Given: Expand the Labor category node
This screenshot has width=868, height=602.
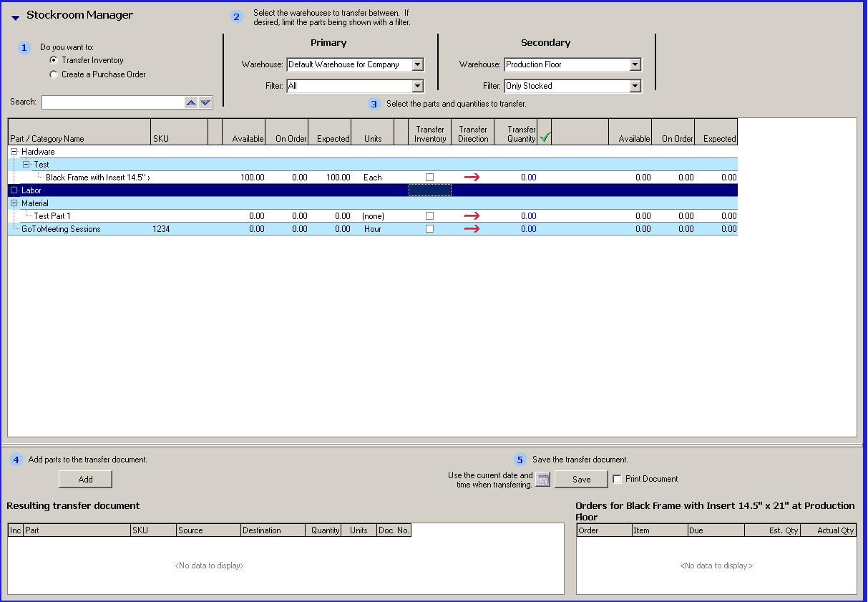Looking at the screenshot, I should [x=14, y=190].
